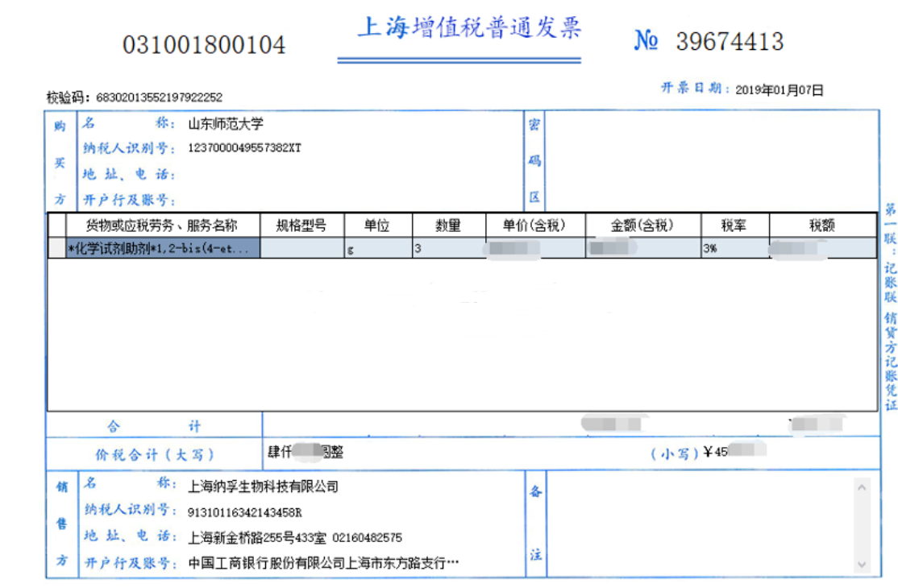Click the 数量 column header
This screenshot has height=588, width=898.
pyautogui.click(x=448, y=226)
